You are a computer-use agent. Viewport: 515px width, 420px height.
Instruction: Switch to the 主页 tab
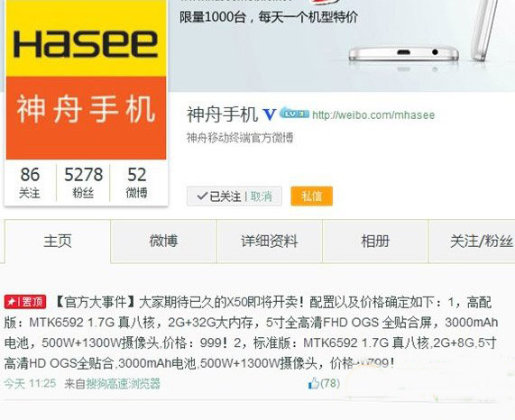[58, 242]
